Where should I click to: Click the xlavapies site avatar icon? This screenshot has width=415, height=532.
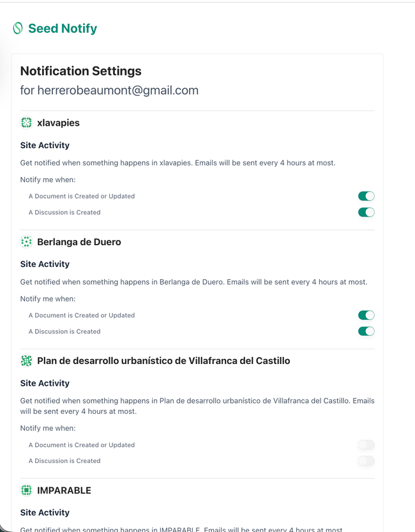click(x=26, y=123)
